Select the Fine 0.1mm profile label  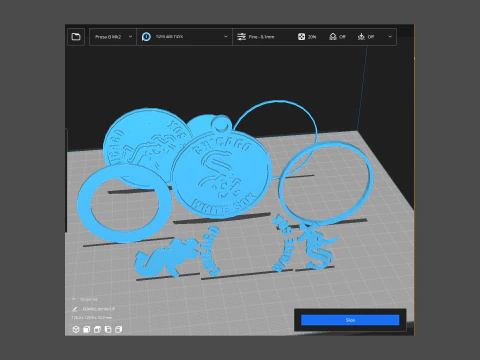pyautogui.click(x=261, y=37)
